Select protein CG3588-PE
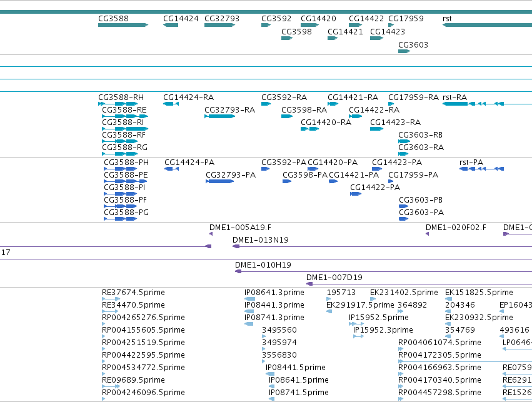Screen dimensions: 532x402 [x=126, y=181]
